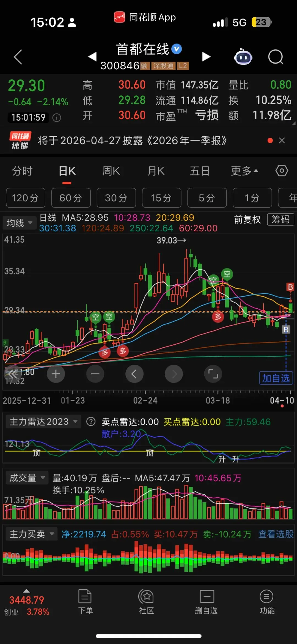Switch to next stock with right triangle
297x644 pixels.
206,56
